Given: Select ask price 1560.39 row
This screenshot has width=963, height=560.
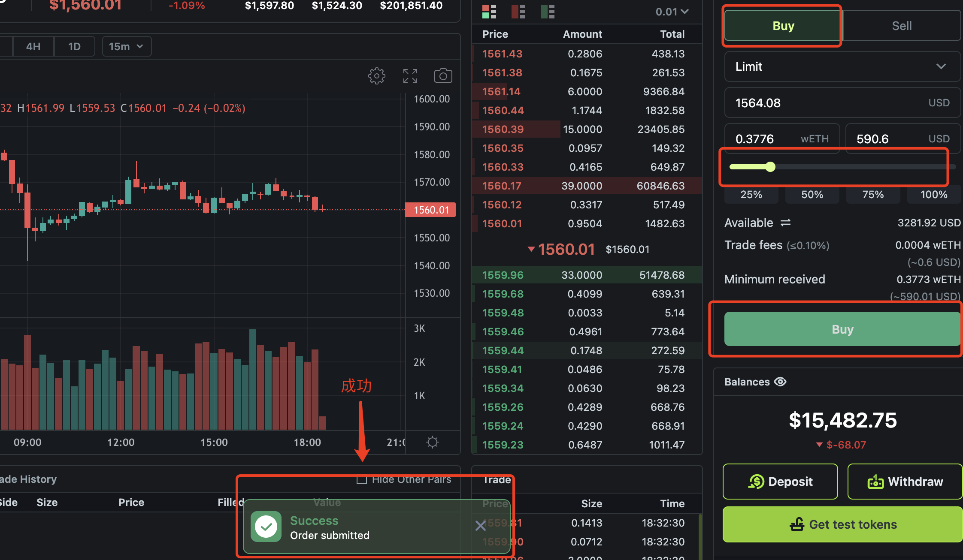Looking at the screenshot, I should click(587, 129).
